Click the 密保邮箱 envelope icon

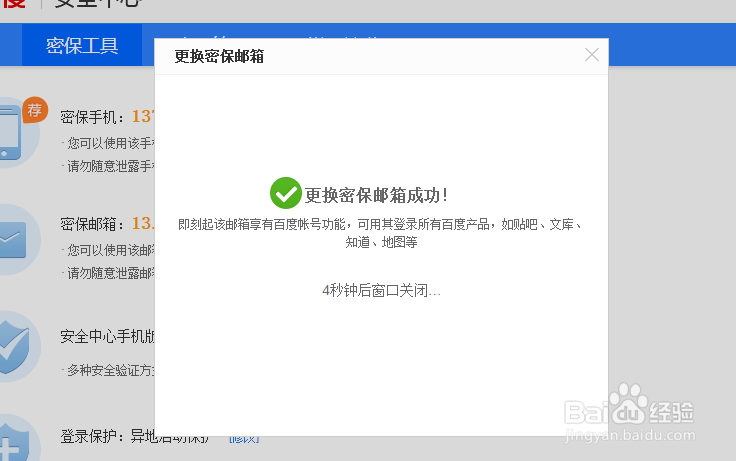pos(13,239)
